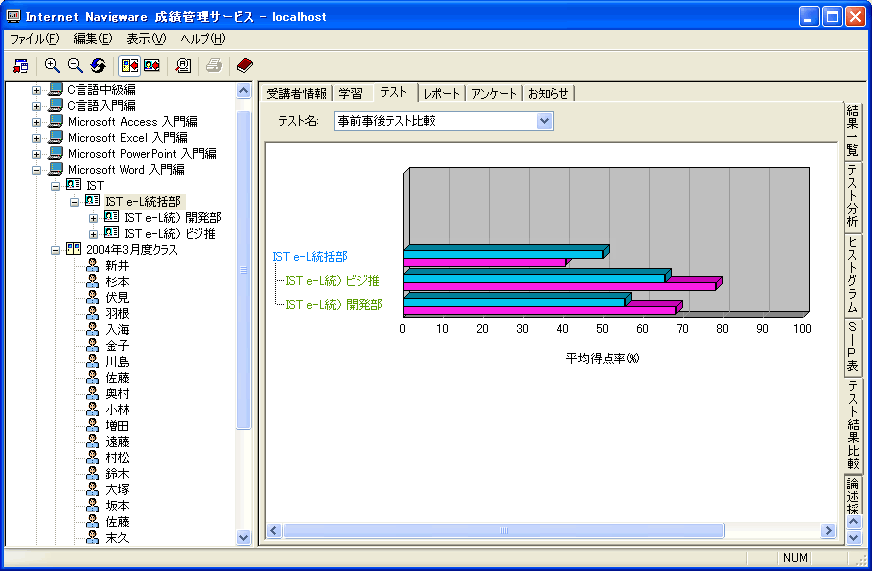Click person icon next to 奥村
This screenshot has width=872, height=571.
[92, 393]
